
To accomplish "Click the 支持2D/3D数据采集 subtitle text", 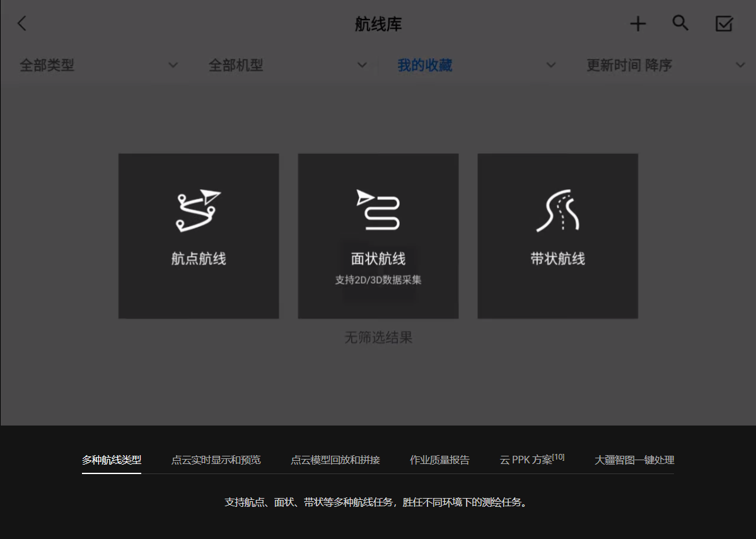I will click(378, 280).
